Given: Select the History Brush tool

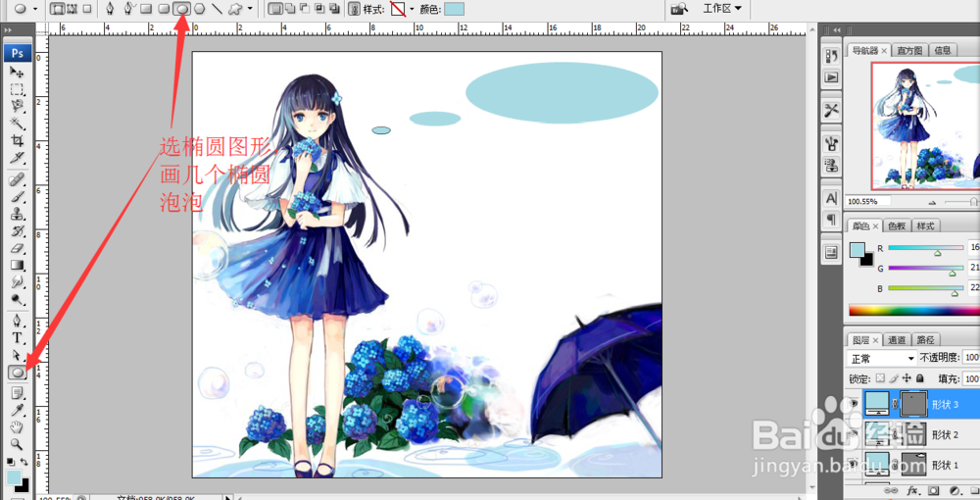Looking at the screenshot, I should [x=17, y=231].
